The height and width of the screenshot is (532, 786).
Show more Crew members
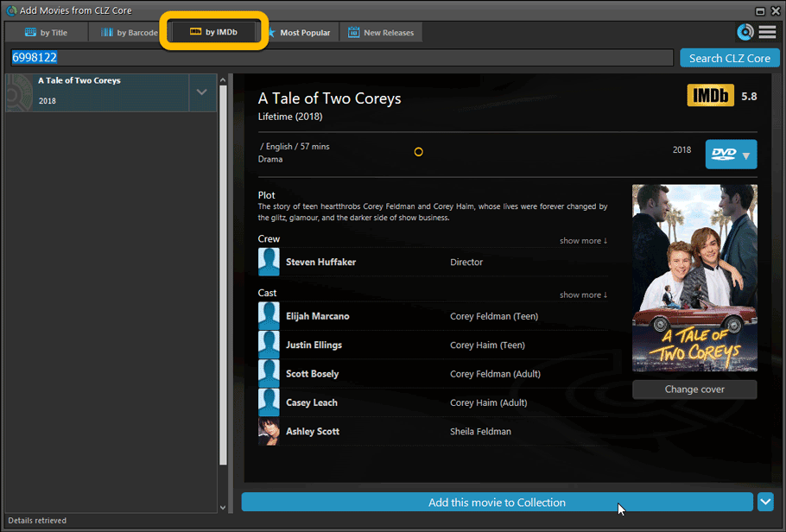point(583,241)
